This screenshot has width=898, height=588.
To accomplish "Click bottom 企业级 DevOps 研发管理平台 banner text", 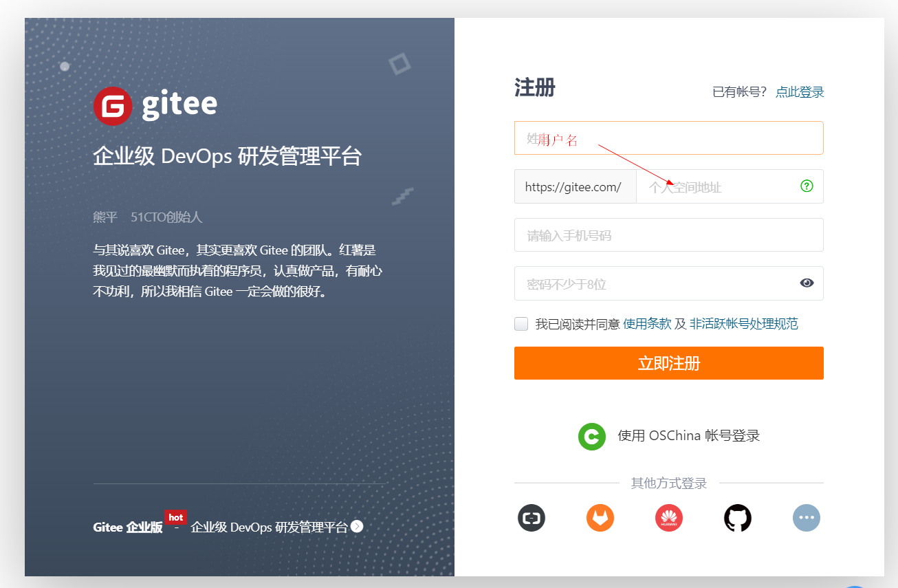I will coord(270,527).
